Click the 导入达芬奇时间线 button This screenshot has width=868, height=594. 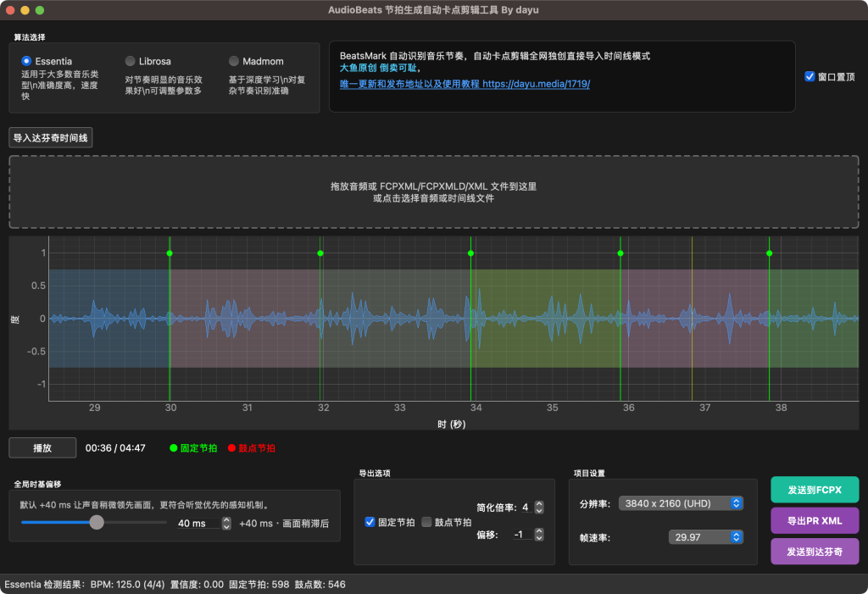[51, 138]
